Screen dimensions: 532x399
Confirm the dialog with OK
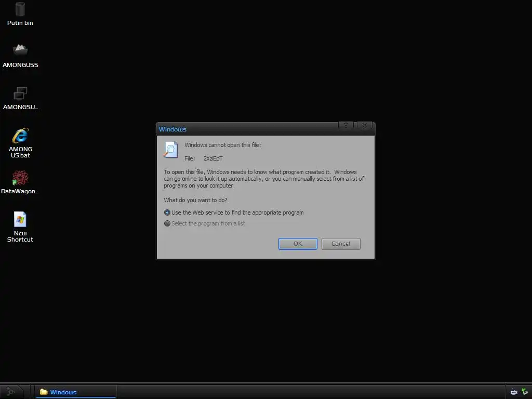point(298,244)
